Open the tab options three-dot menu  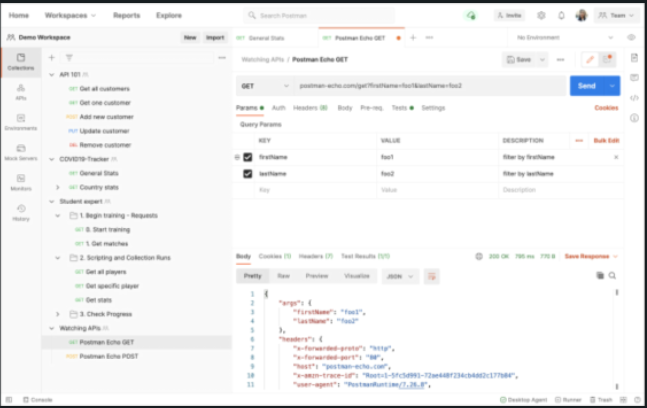(430, 38)
